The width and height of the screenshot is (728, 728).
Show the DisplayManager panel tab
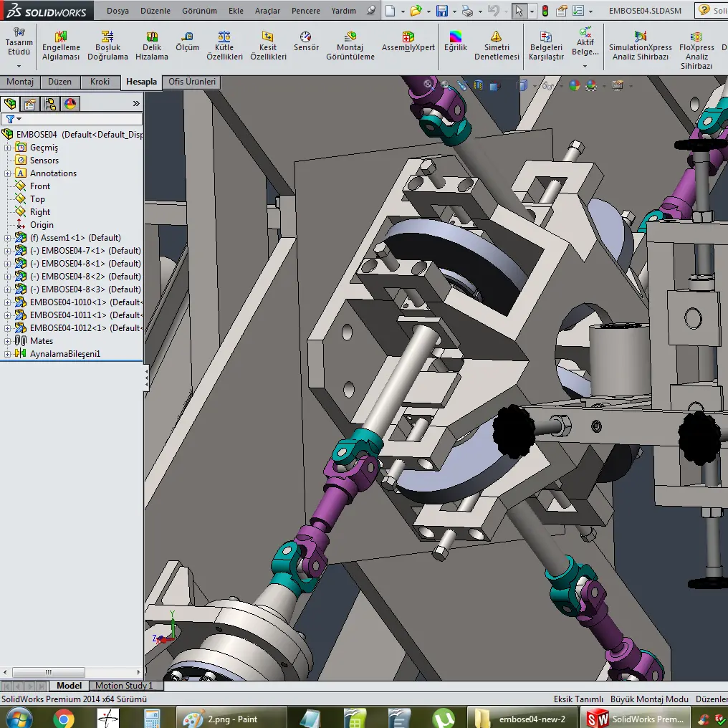(x=70, y=103)
